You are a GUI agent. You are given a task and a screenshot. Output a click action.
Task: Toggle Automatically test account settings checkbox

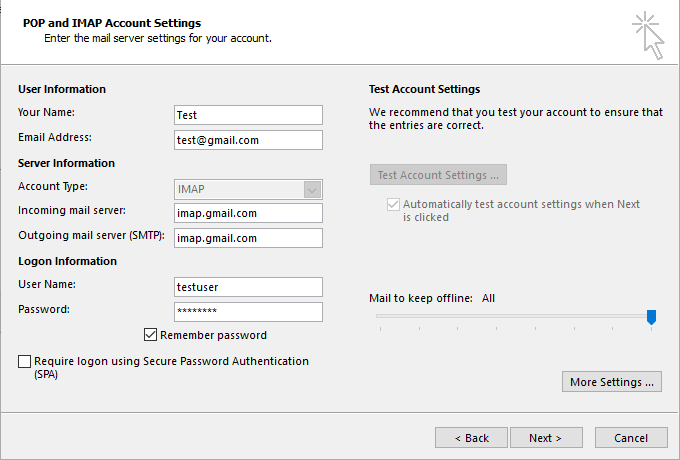coord(392,204)
